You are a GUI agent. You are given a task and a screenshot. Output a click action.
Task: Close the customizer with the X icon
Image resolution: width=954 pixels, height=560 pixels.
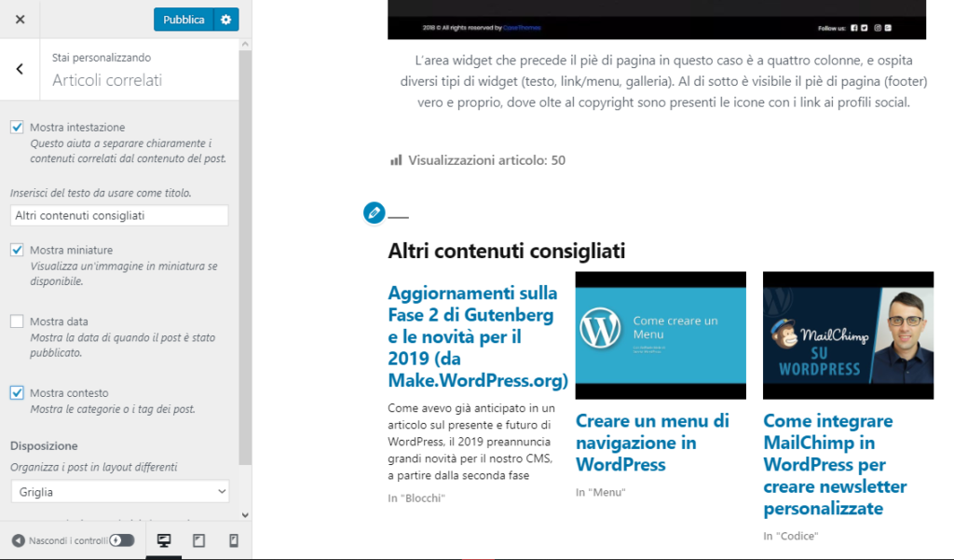[20, 20]
